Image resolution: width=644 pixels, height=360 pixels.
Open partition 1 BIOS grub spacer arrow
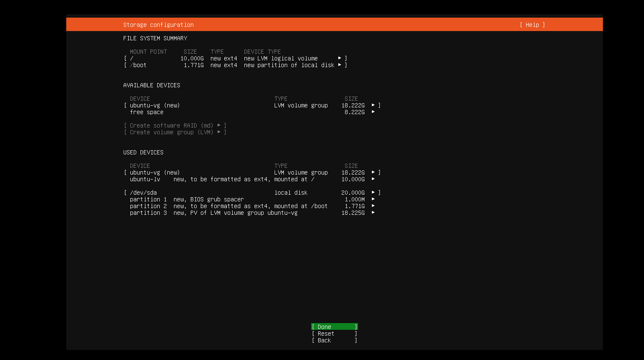click(x=373, y=199)
